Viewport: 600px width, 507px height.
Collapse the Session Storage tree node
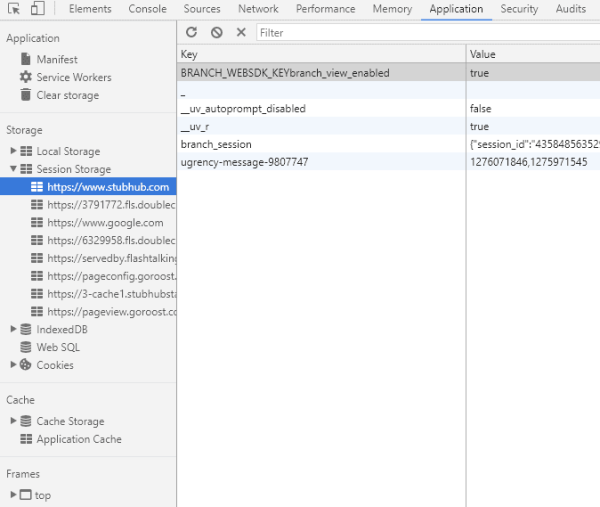(13, 169)
